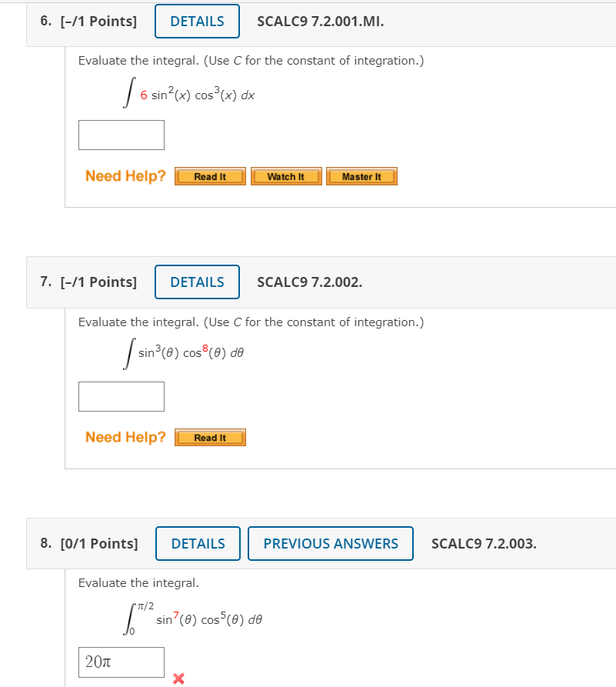This screenshot has height=687, width=616.
Task: Click the answer box for question 6
Action: click(121, 135)
